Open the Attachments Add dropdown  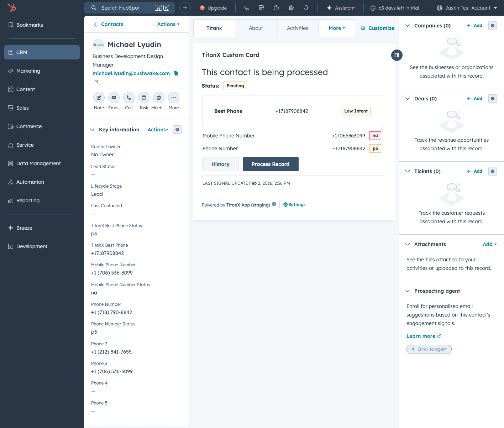pyautogui.click(x=490, y=244)
